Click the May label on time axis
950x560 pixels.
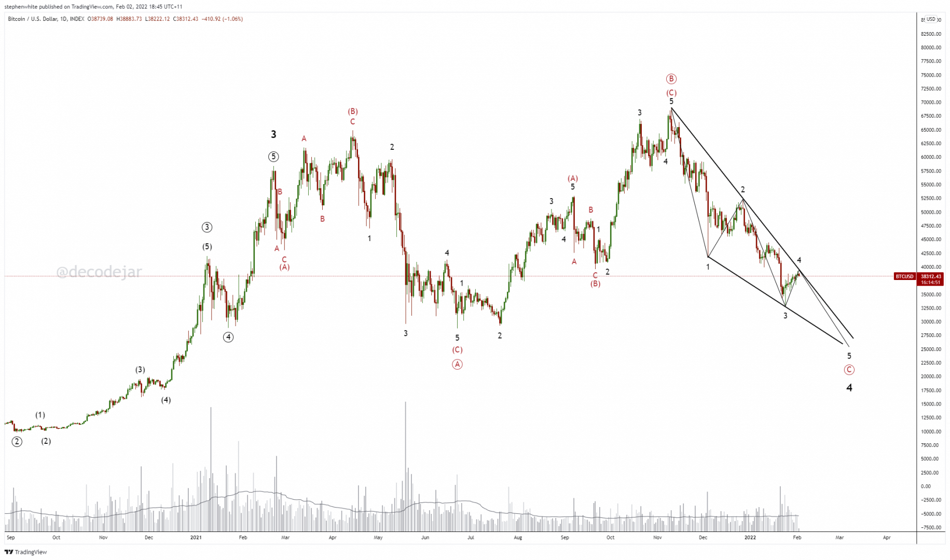[378, 538]
